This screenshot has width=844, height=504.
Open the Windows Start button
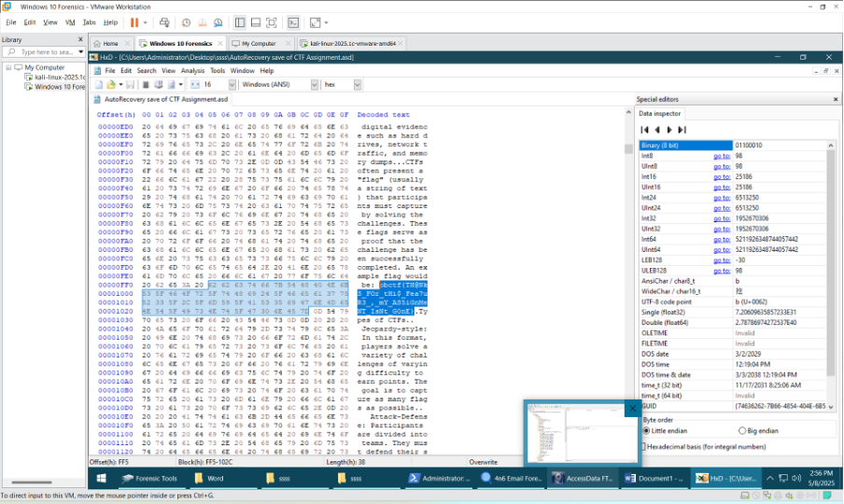[101, 478]
